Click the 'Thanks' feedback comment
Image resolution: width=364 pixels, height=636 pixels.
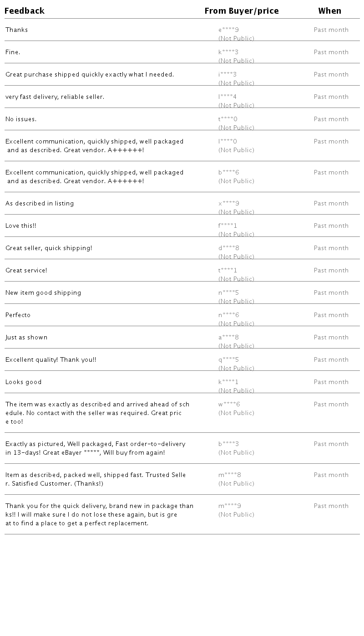click(17, 30)
